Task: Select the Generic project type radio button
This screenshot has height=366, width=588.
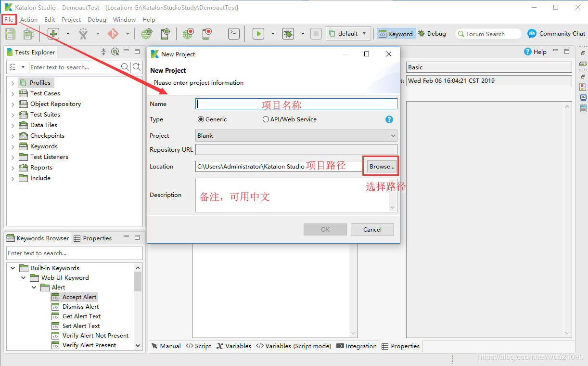Action: point(201,119)
